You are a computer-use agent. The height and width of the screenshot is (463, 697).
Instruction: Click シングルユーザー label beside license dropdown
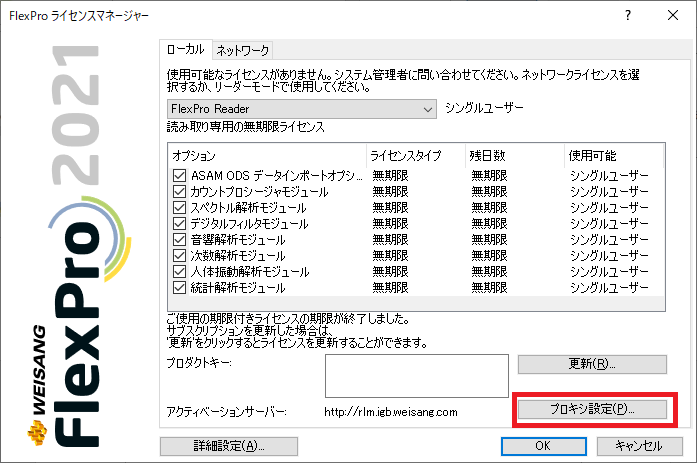(x=485, y=108)
